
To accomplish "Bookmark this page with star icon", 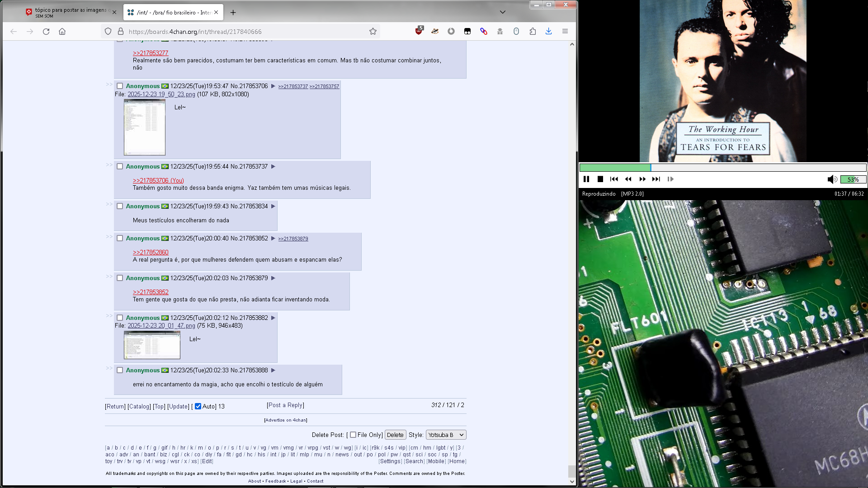I will point(373,32).
